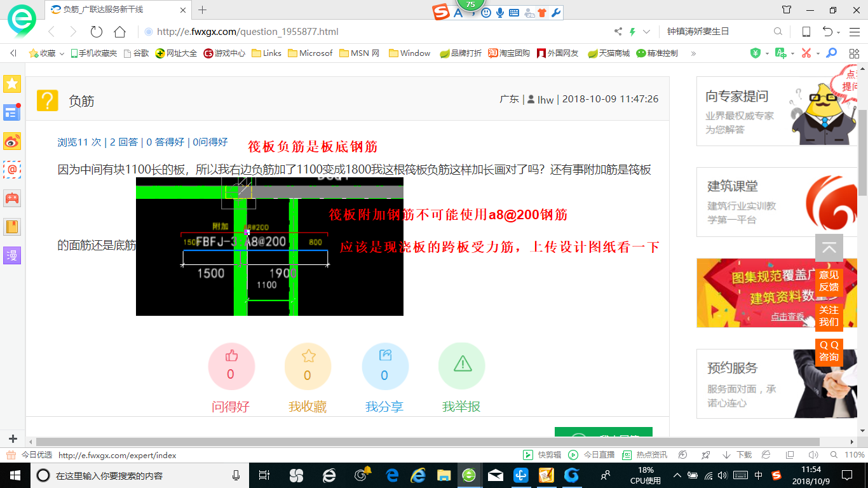Click the yellow star favorites sidebar icon
Image resolution: width=868 pixels, height=488 pixels.
12,83
